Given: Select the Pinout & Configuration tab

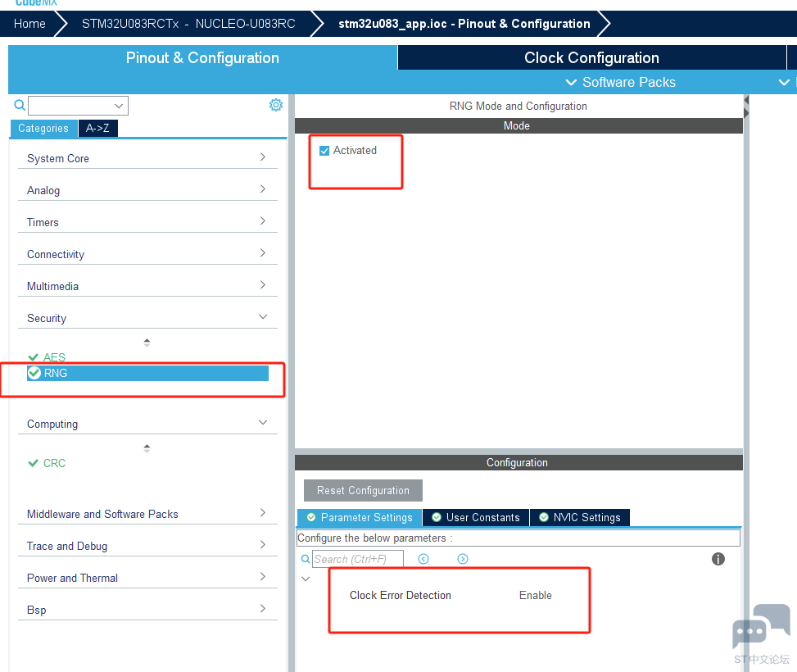Looking at the screenshot, I should (x=202, y=57).
